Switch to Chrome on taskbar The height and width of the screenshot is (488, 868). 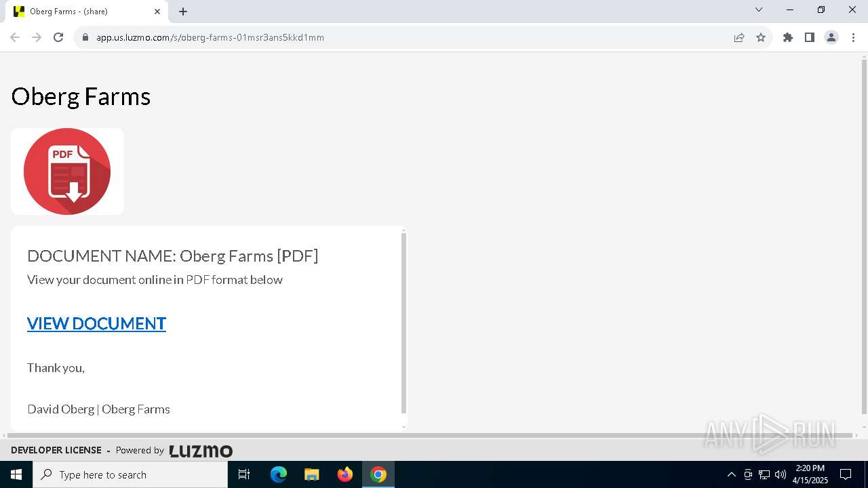[x=378, y=474]
